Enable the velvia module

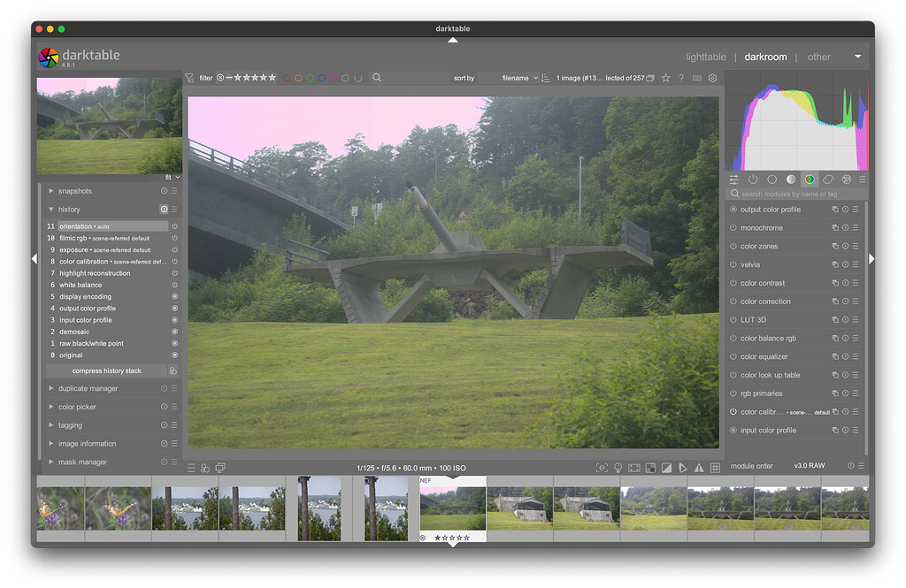(733, 263)
